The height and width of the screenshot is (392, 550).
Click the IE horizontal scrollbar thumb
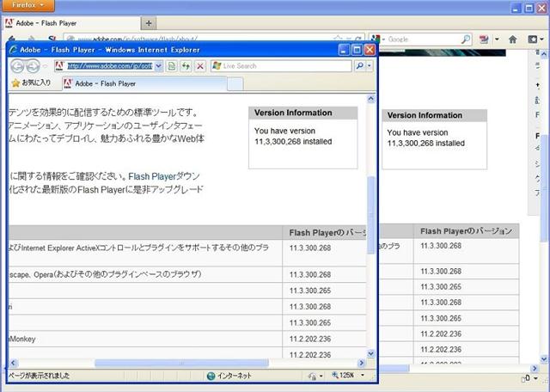coord(181,363)
